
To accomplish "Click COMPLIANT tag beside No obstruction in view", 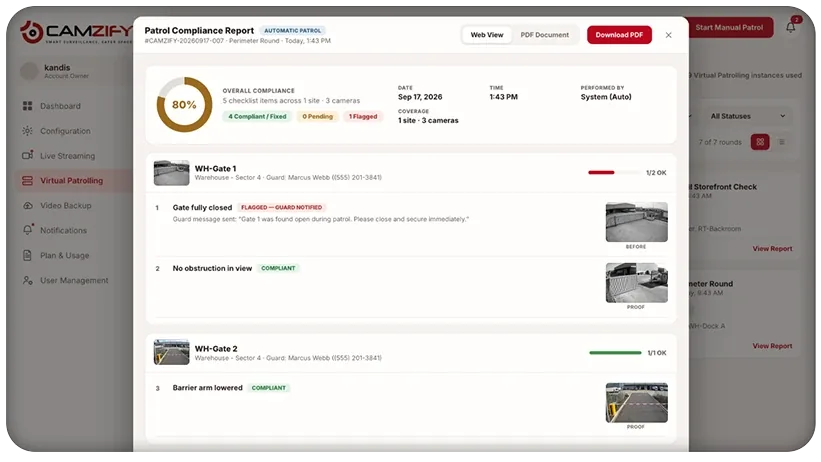I will point(278,268).
